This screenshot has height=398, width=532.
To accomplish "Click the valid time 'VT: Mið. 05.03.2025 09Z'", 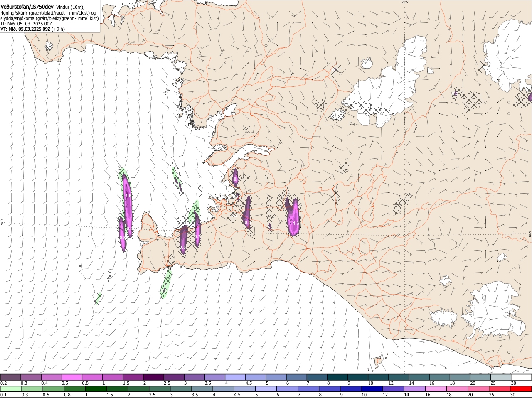I will [x=25, y=29].
